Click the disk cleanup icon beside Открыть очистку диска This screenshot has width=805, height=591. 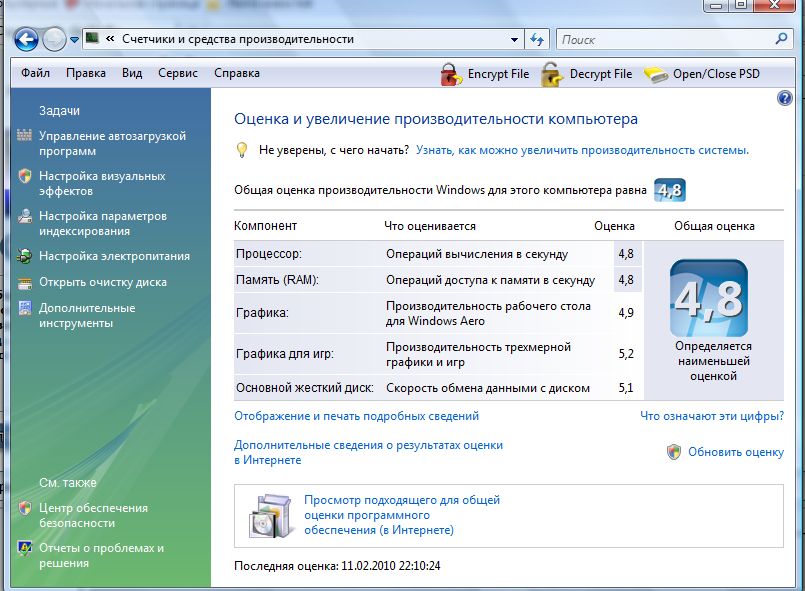[x=25, y=283]
